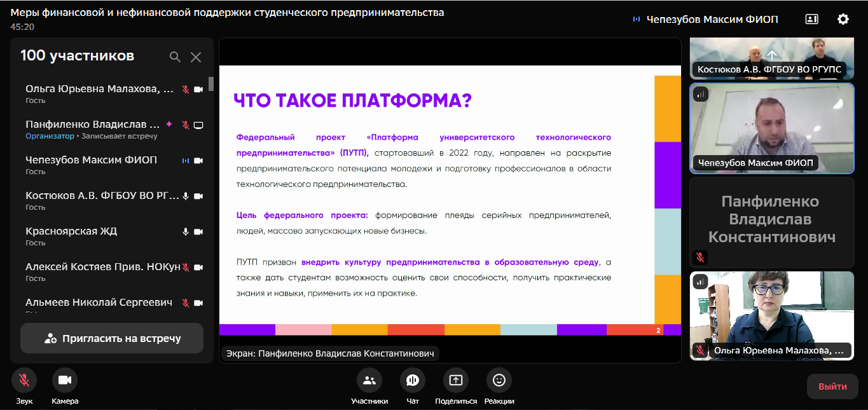Click camera icon in Красноярская ЖД row

pos(198,232)
